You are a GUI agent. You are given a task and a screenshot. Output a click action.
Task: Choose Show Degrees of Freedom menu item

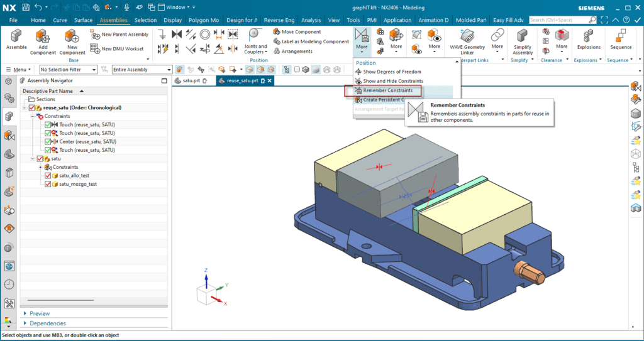(392, 72)
